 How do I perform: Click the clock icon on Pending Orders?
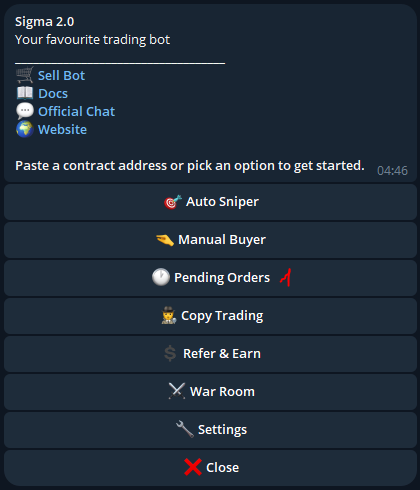[x=161, y=277]
